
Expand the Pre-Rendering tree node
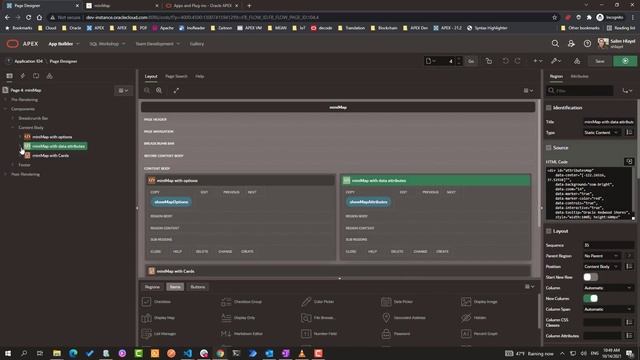pos(5,100)
